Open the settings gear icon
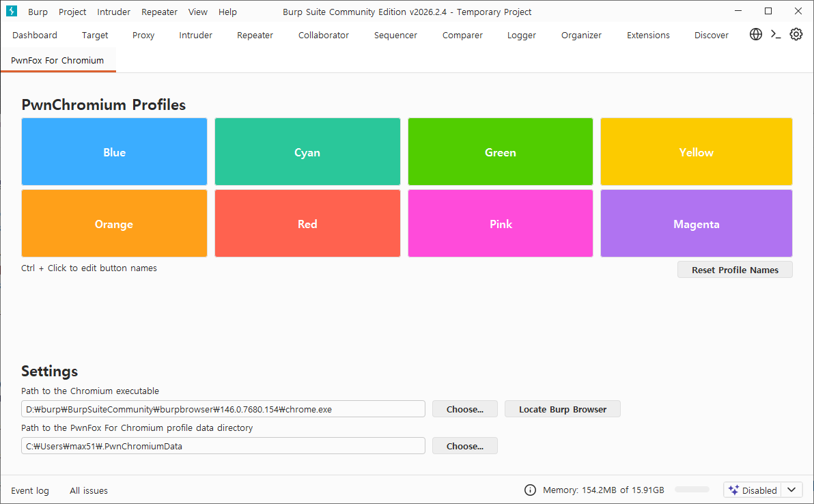814x504 pixels. [x=796, y=34]
